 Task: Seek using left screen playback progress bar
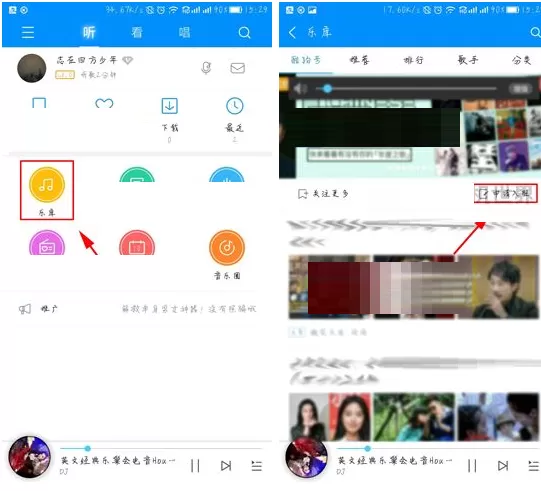tap(160, 449)
